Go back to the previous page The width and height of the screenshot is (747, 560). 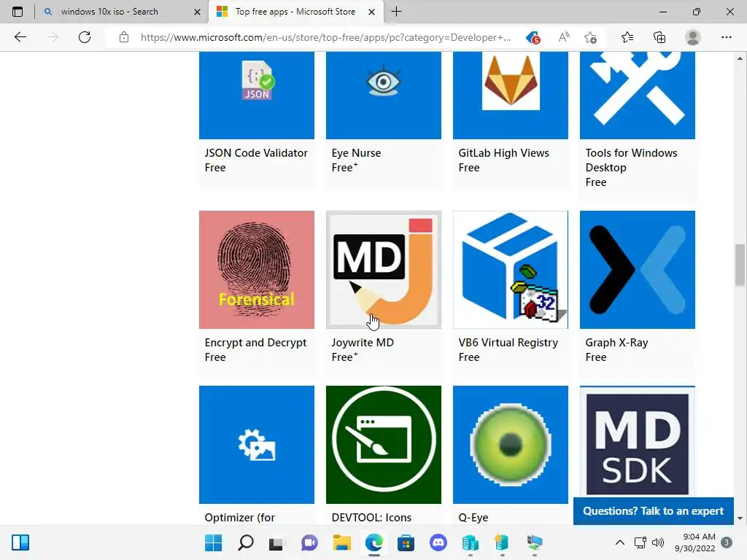20,37
